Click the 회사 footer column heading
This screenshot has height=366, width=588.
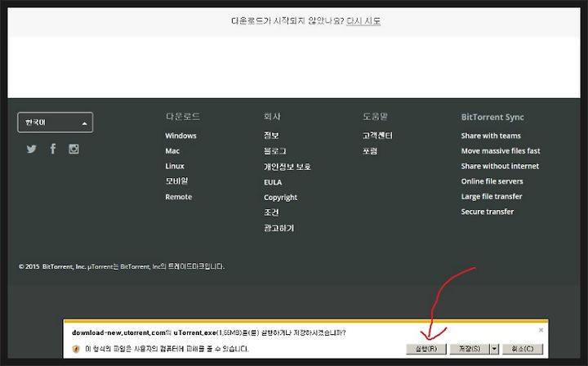(272, 117)
